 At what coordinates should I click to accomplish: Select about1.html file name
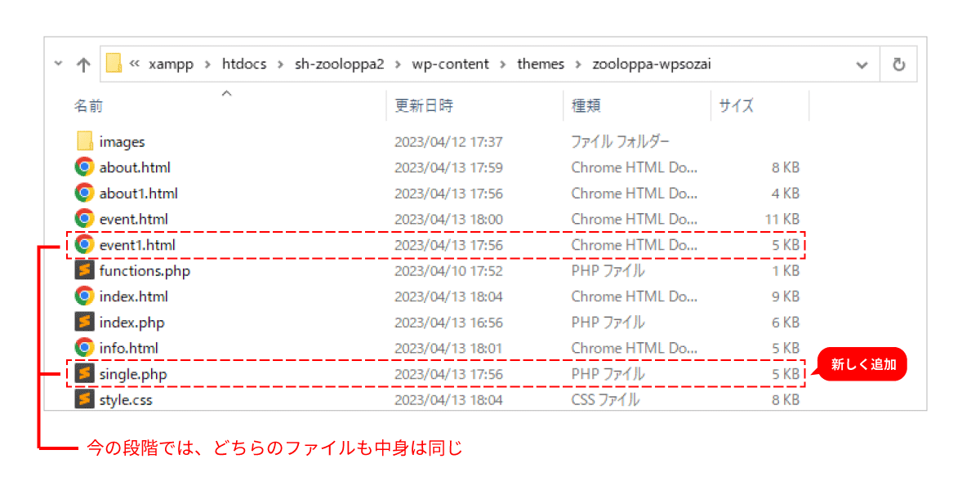pos(139,194)
